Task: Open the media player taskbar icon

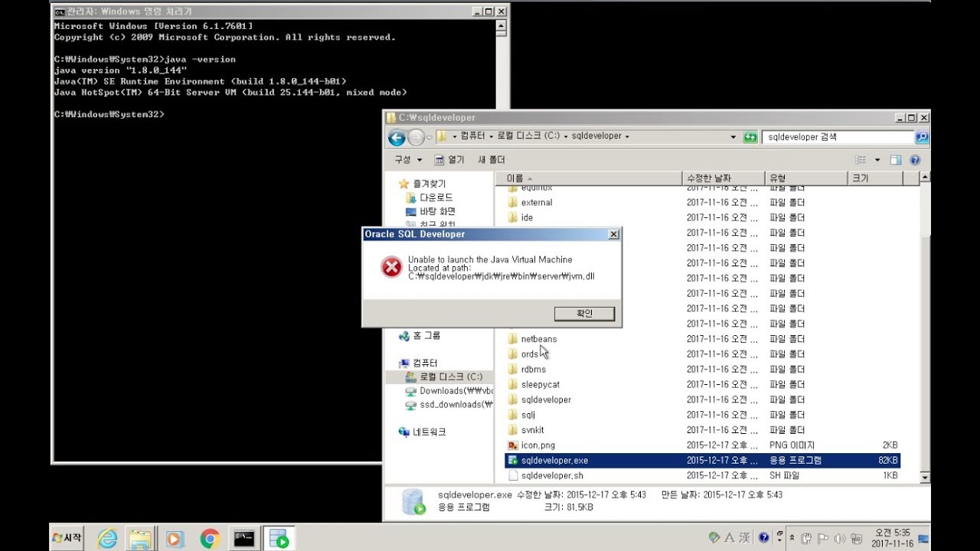Action: (x=175, y=539)
